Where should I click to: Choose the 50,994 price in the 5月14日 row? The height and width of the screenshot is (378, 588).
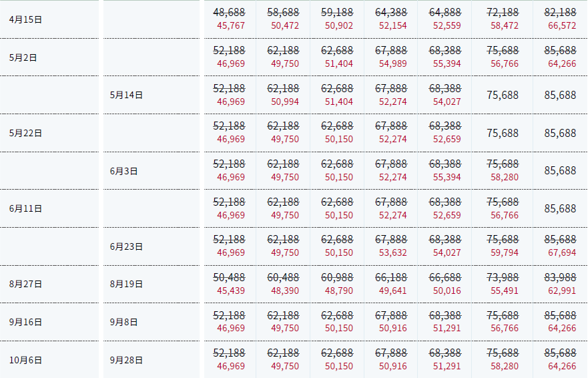[285, 102]
